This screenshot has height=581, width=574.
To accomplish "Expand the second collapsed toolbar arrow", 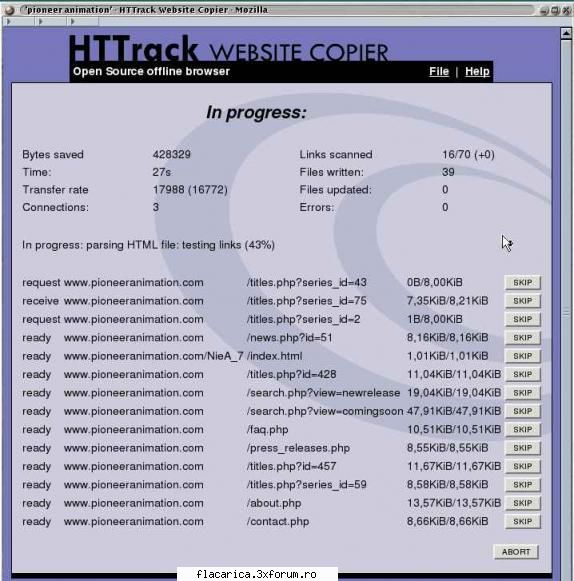I will (x=40, y=21).
